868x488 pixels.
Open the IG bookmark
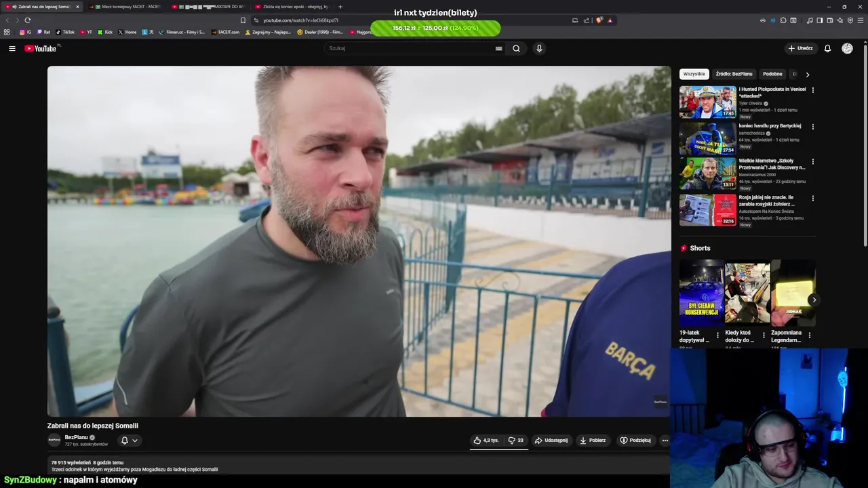pos(26,32)
